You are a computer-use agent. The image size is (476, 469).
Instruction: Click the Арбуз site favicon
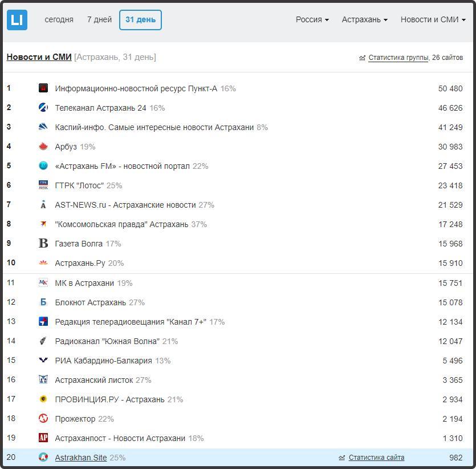[x=43, y=147]
